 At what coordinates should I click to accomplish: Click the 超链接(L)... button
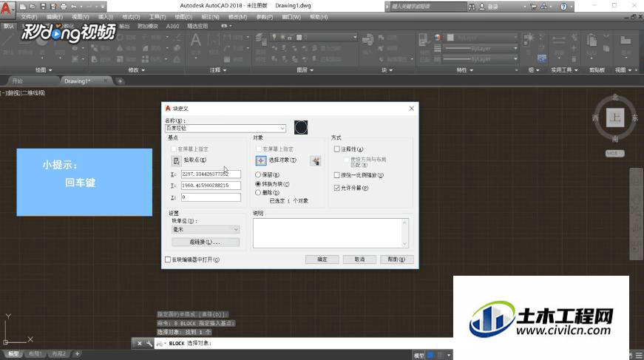coord(206,242)
